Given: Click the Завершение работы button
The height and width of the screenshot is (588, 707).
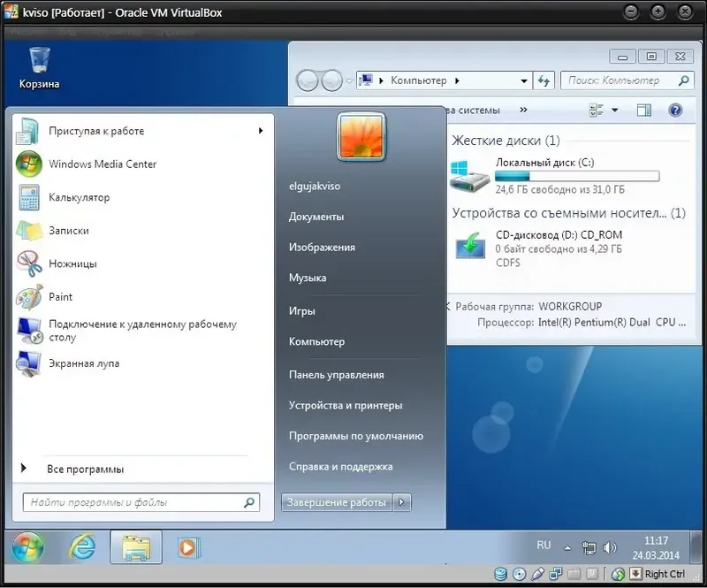Looking at the screenshot, I should point(337,502).
